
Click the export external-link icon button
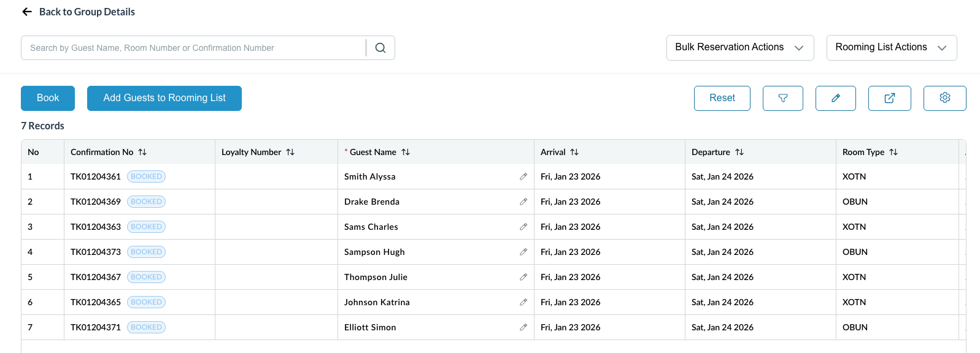click(890, 98)
